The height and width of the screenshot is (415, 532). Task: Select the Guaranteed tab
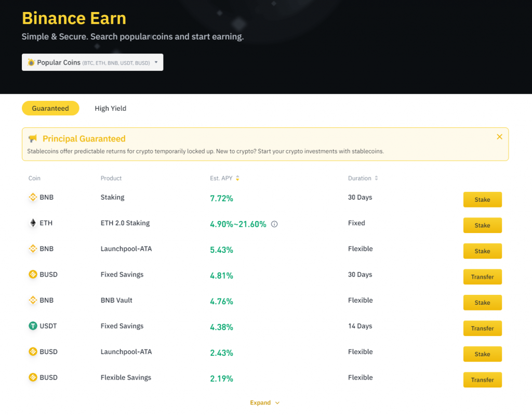tap(50, 108)
